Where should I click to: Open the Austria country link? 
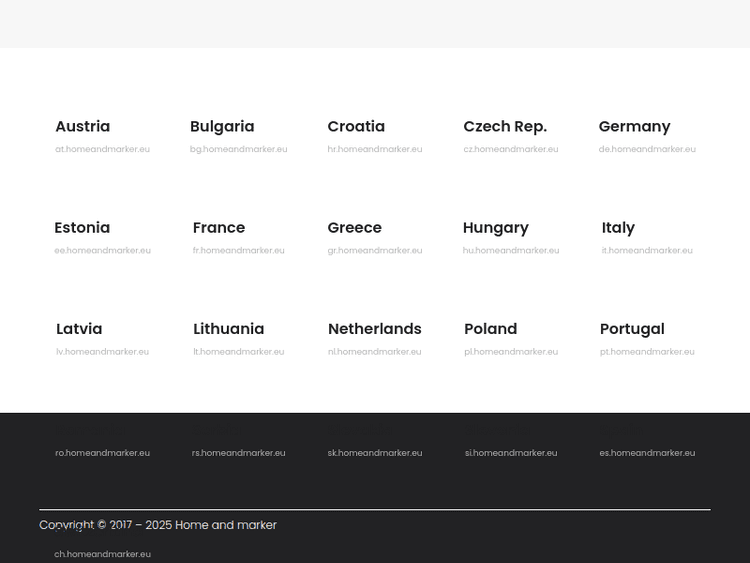pos(83,127)
